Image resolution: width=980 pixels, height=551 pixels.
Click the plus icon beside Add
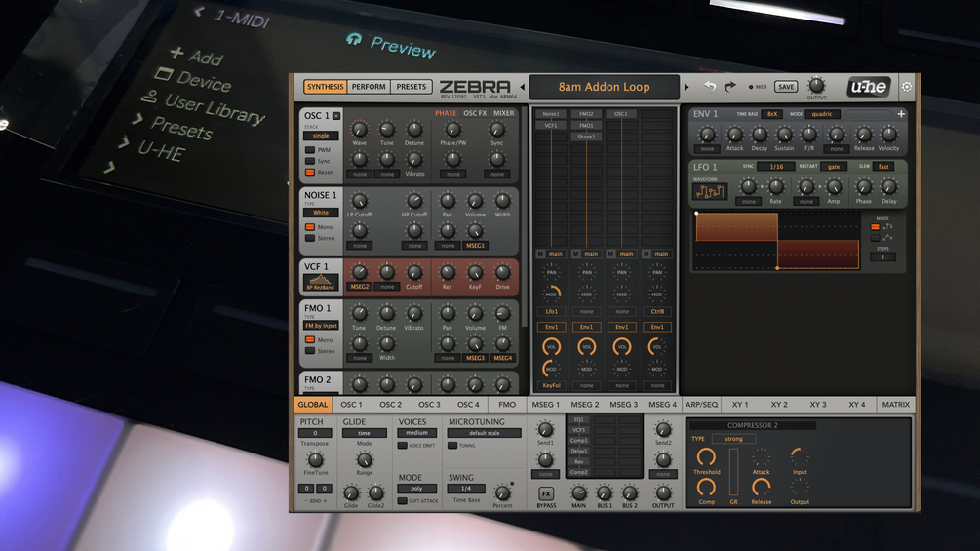[x=176, y=52]
